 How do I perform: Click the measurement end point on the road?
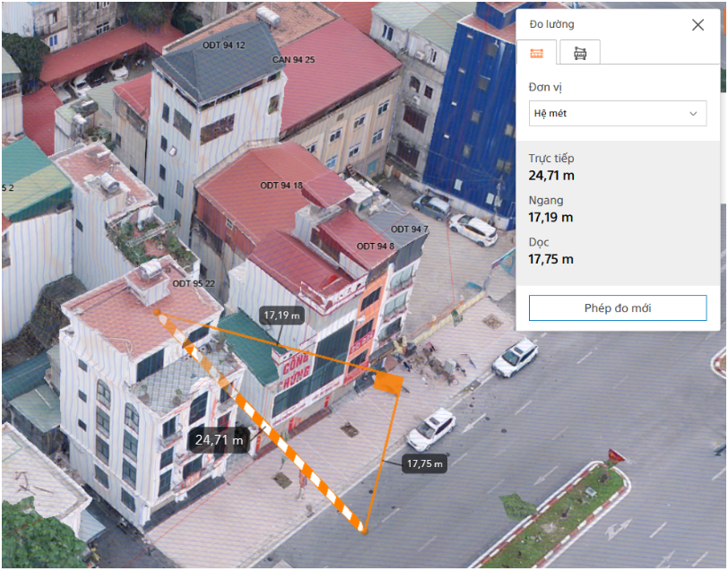coord(363,532)
